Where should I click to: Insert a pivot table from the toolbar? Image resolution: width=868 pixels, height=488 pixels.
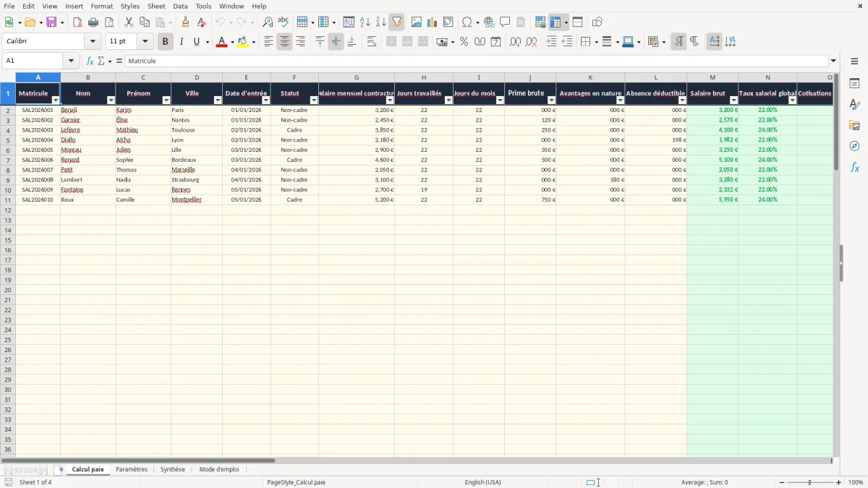pos(448,22)
